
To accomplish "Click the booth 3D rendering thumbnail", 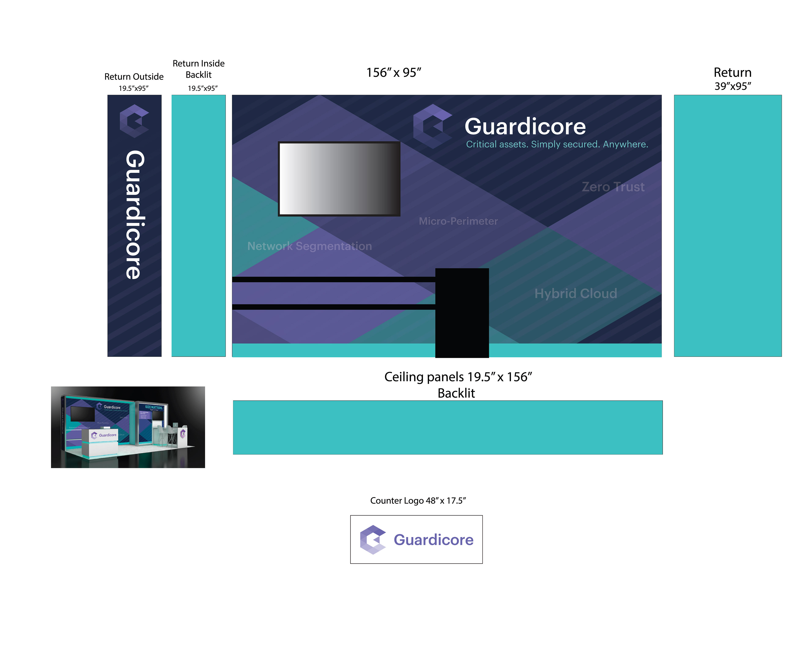I will [128, 427].
